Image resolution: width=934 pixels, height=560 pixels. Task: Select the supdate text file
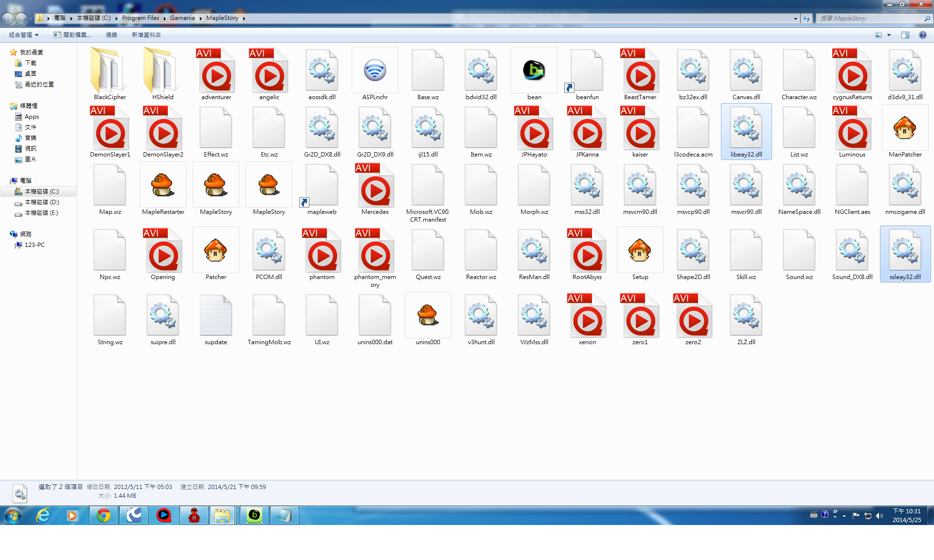click(216, 319)
